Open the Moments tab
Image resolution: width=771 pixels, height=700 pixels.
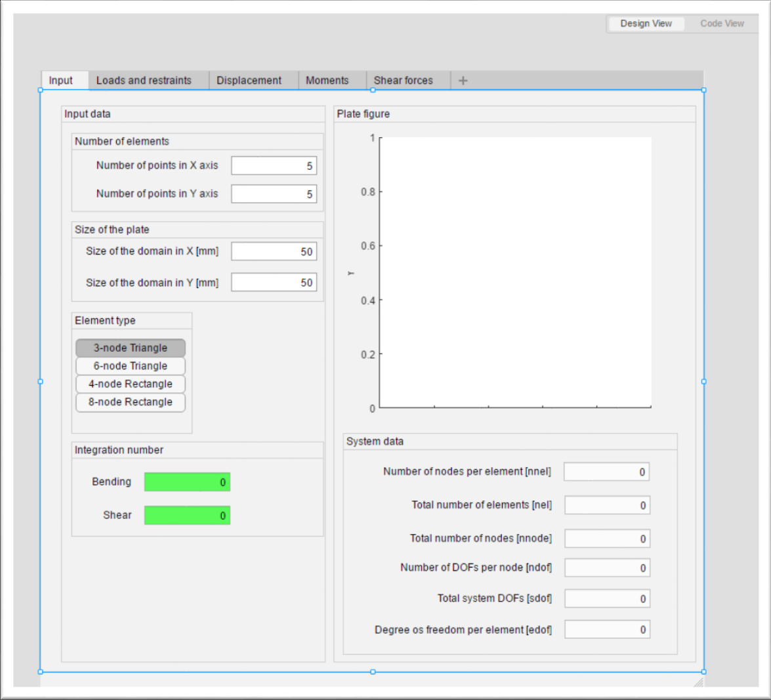tap(327, 80)
